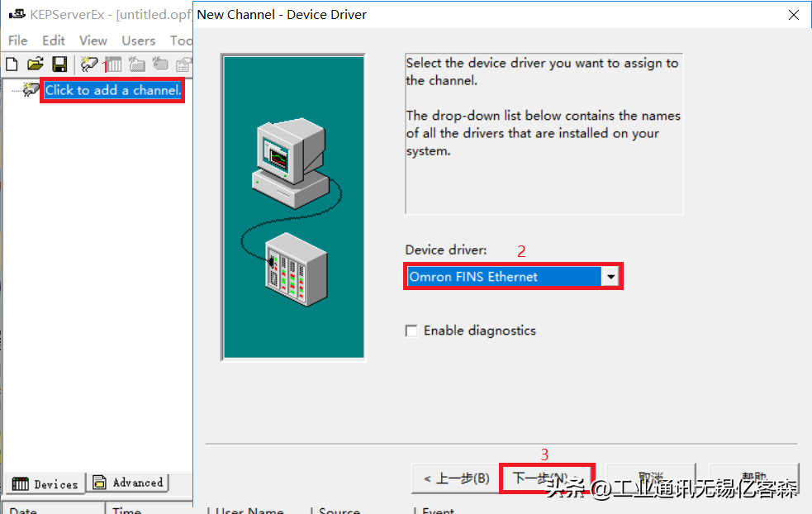Select 'Click to add a channel' tree item
This screenshot has height=514, width=812.
(112, 90)
